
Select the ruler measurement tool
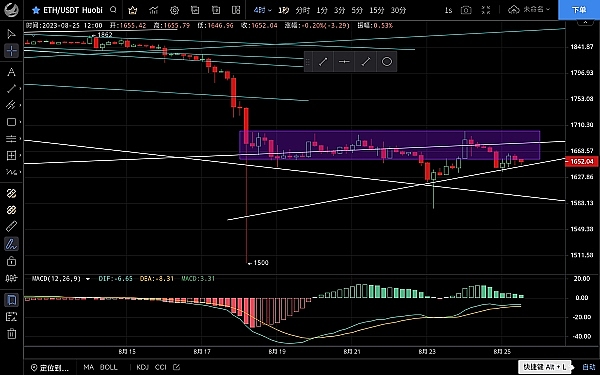pos(11,226)
